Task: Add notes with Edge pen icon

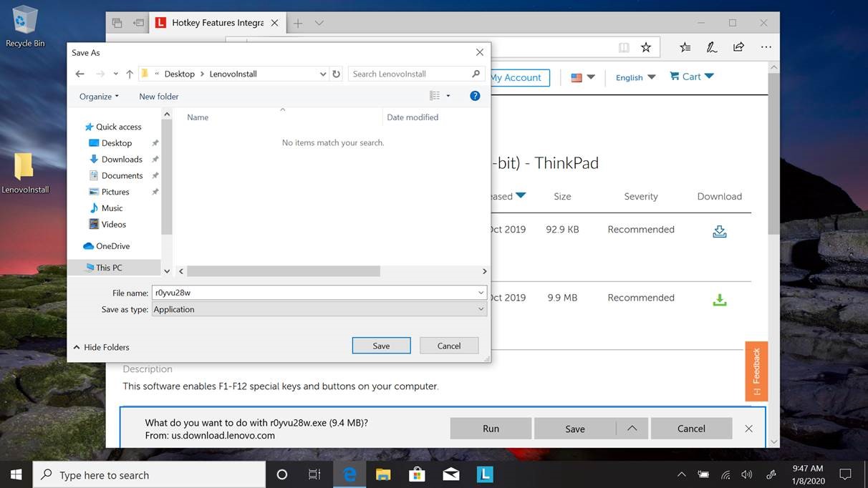Action: (712, 47)
